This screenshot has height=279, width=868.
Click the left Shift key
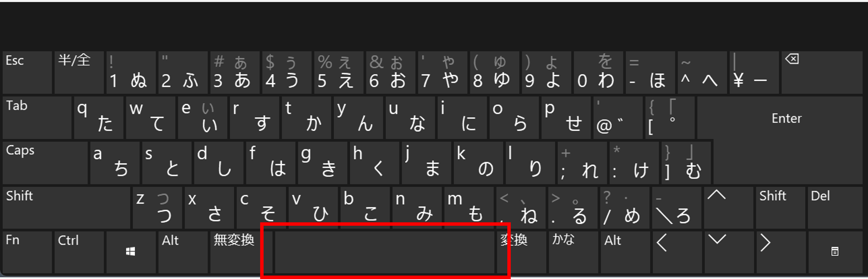[x=66, y=208]
